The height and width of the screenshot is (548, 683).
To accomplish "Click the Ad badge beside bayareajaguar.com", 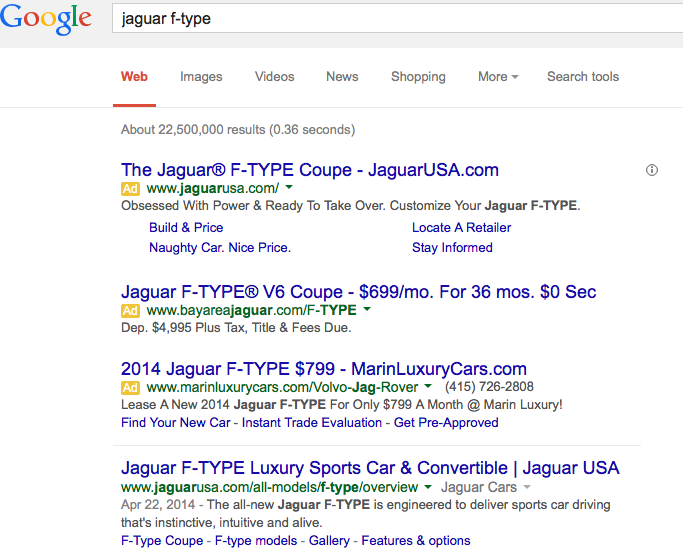I will 130,311.
